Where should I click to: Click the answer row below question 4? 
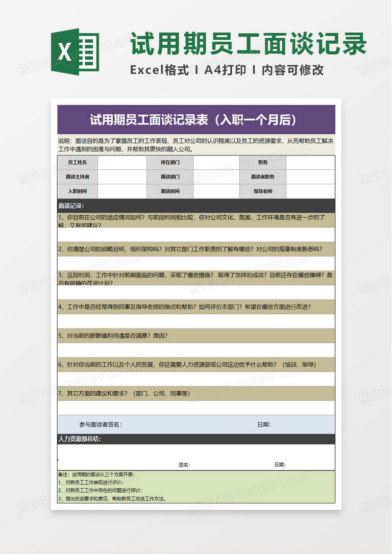coord(196,322)
